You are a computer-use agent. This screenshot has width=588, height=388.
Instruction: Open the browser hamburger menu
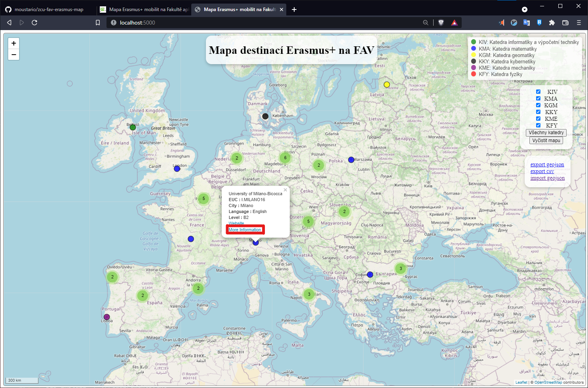pos(578,23)
